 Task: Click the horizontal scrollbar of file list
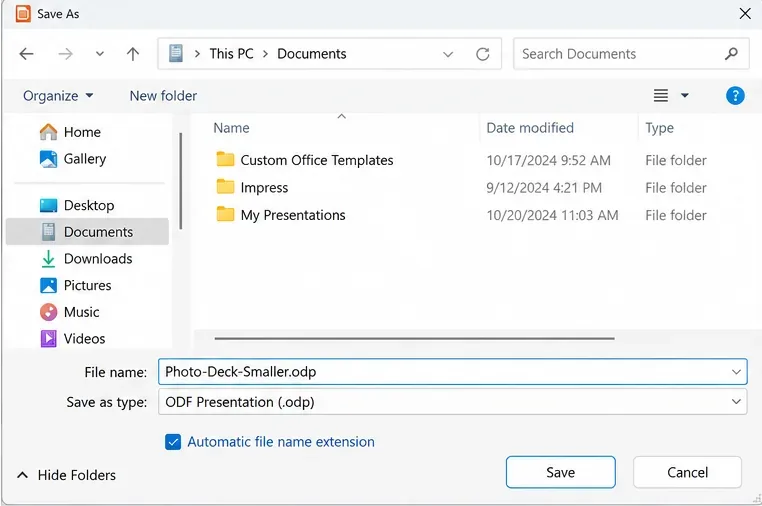[x=414, y=338]
